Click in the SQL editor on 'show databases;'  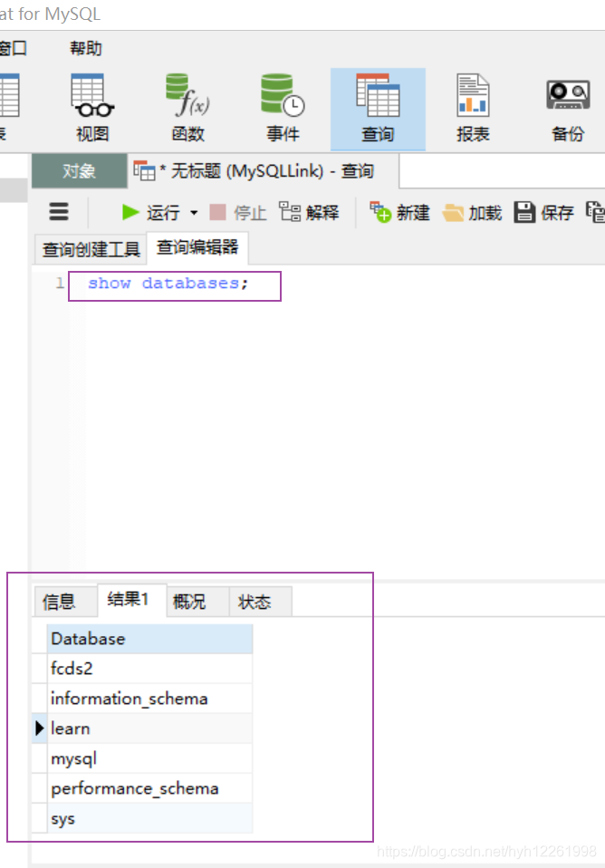(168, 284)
